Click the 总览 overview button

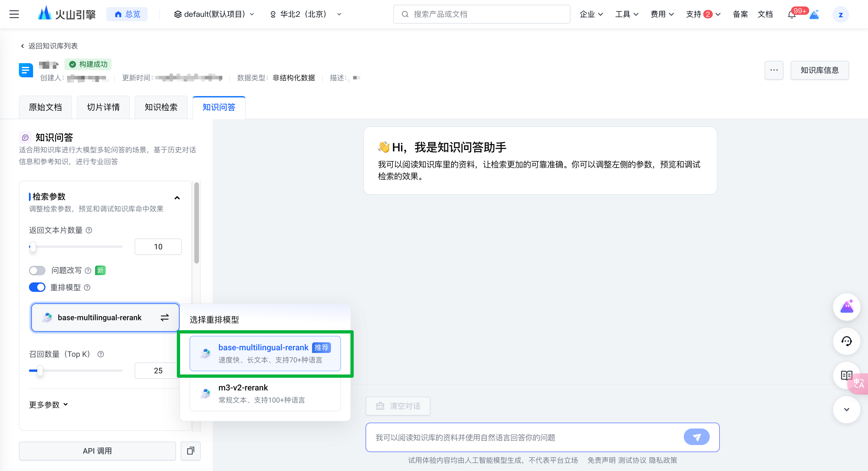click(127, 14)
